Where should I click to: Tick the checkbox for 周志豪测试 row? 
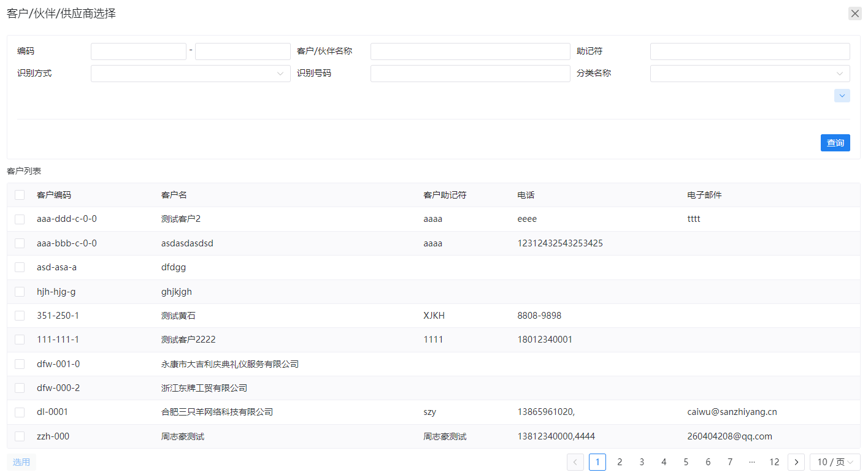pos(20,436)
